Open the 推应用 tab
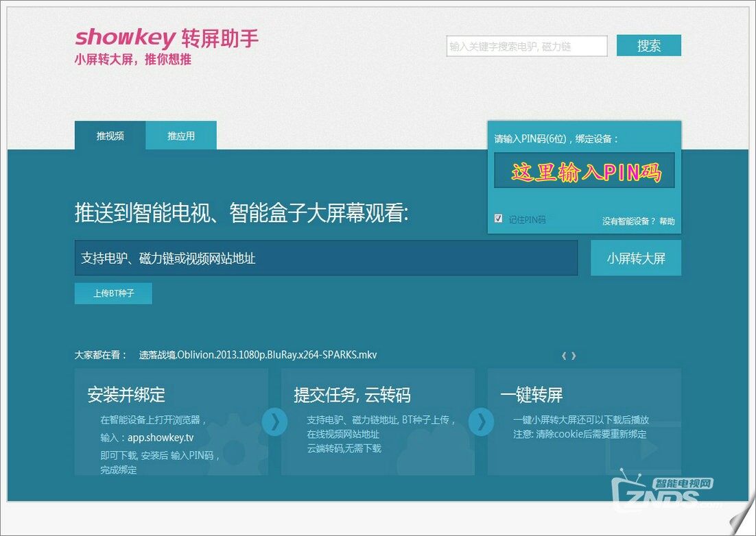This screenshot has width=756, height=536. (x=181, y=135)
